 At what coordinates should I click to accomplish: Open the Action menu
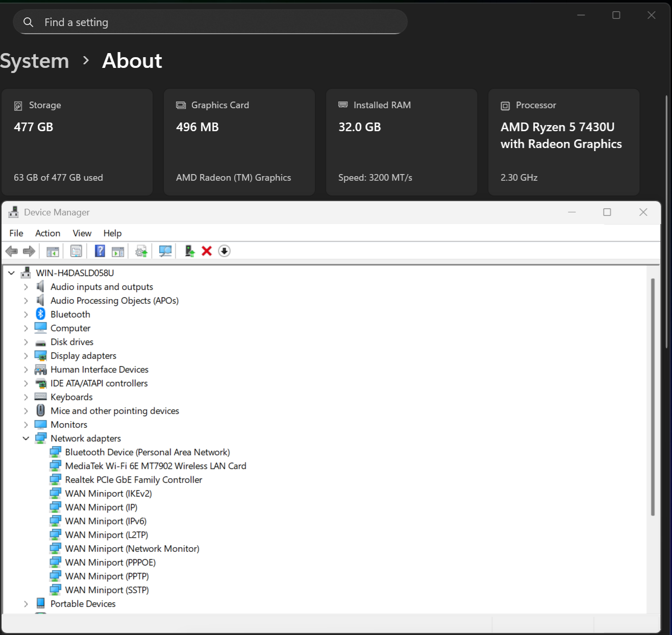pos(47,233)
